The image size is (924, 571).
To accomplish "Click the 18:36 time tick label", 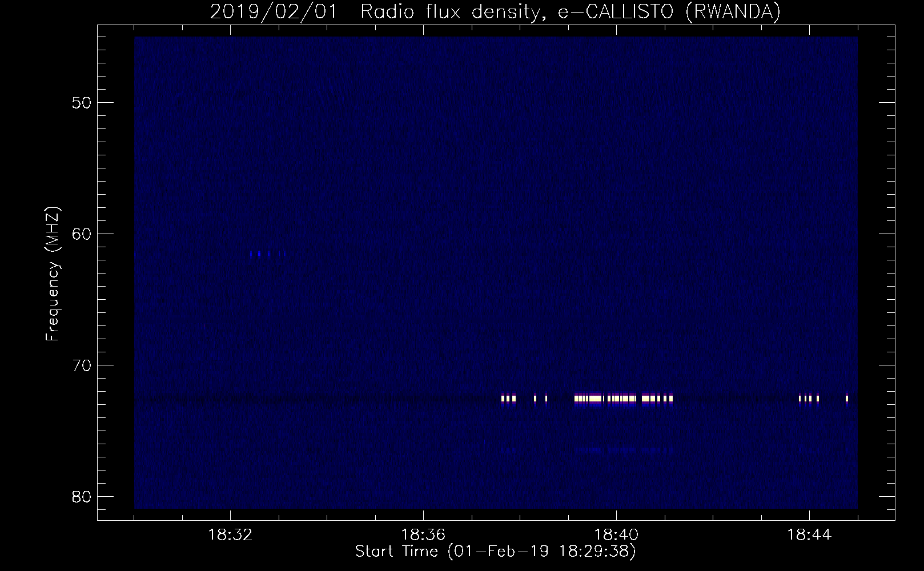I will click(423, 535).
